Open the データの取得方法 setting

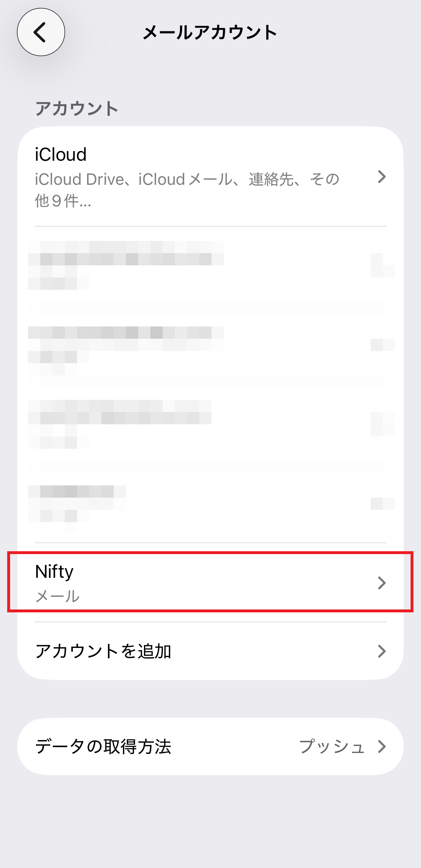pos(210,746)
